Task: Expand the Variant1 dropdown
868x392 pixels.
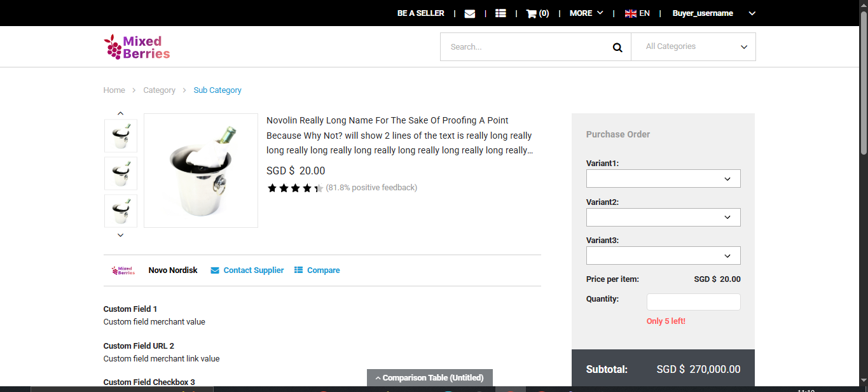Action: tap(663, 179)
